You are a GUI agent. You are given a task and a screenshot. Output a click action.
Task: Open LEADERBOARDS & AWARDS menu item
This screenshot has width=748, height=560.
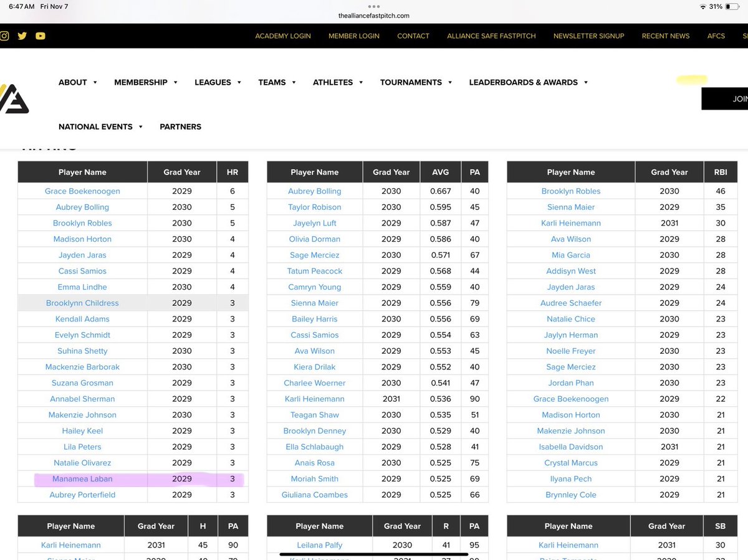[x=523, y=82]
